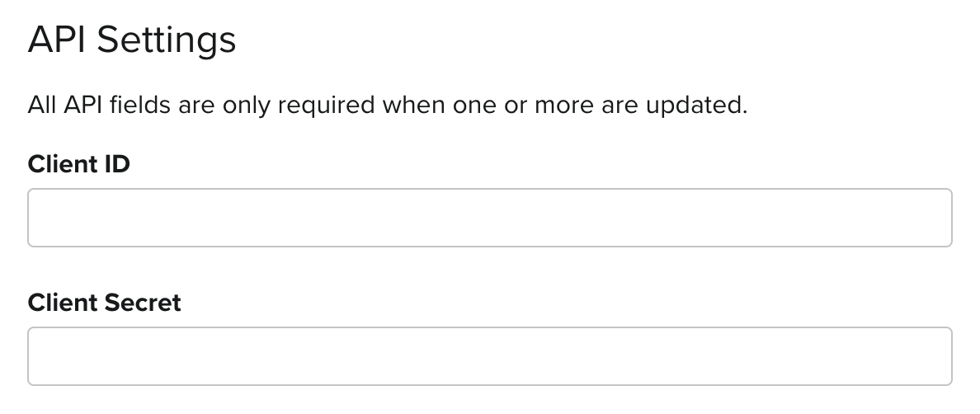This screenshot has width=980, height=414.
Task: Focus the Client Secret text box
Action: pyautogui.click(x=490, y=356)
